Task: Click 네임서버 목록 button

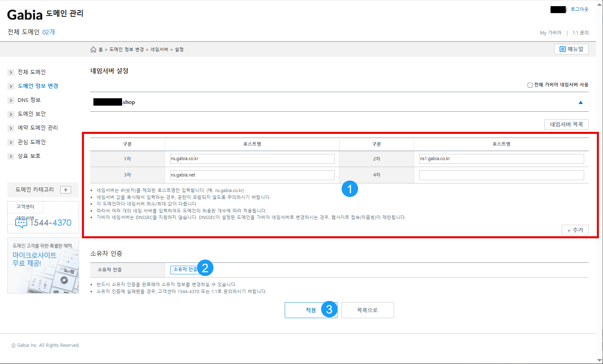Action: (567, 124)
